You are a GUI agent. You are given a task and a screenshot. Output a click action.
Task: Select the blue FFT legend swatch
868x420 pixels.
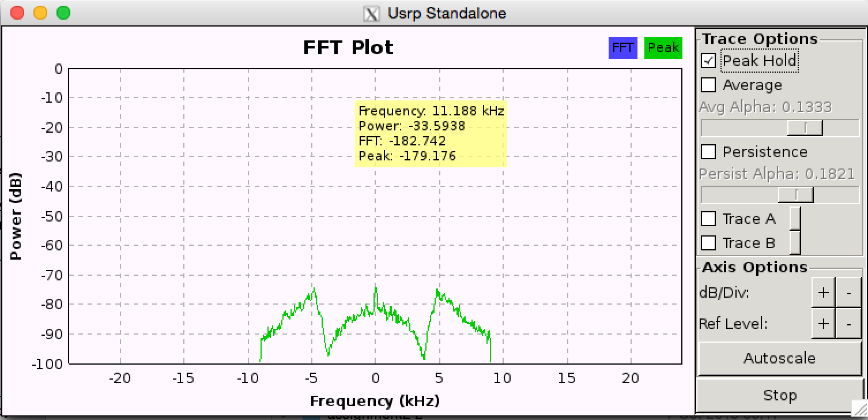tap(622, 48)
